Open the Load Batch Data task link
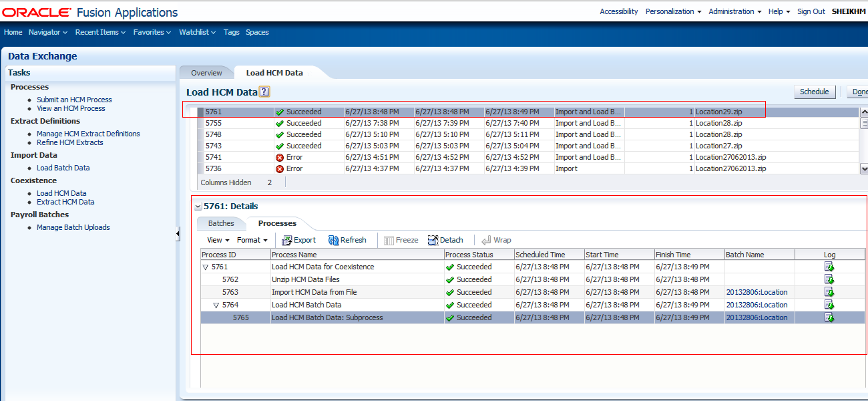The image size is (868, 401). click(x=63, y=168)
